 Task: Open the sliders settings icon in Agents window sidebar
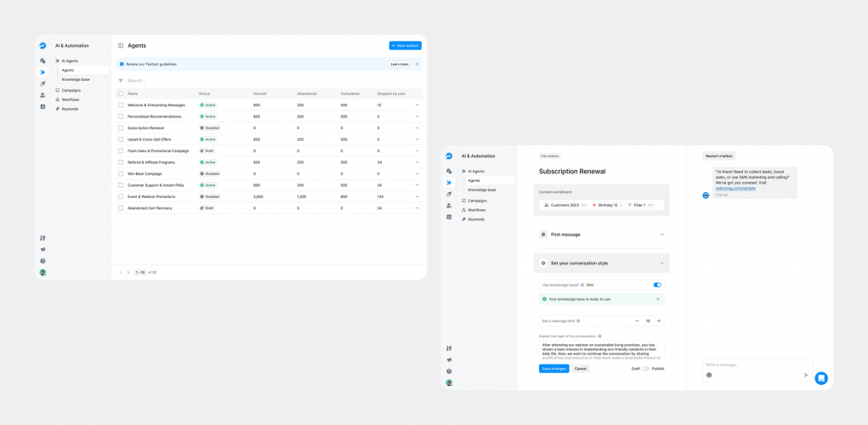pos(43,238)
